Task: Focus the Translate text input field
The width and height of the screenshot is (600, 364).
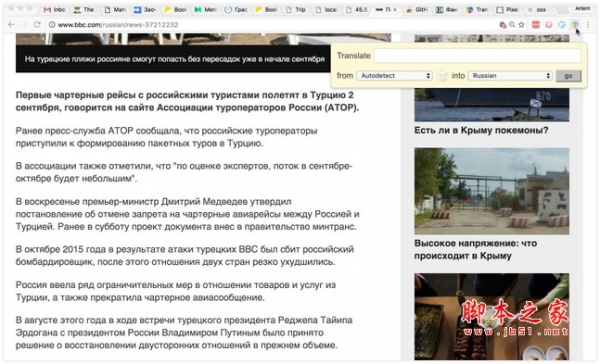Action: tap(477, 56)
